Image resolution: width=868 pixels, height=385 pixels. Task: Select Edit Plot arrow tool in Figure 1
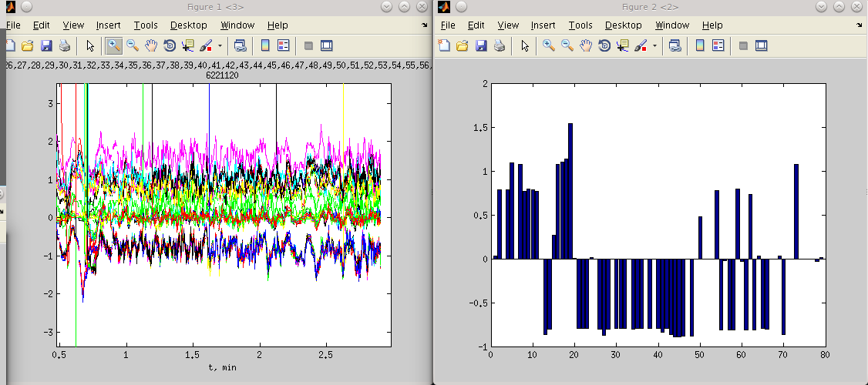[x=90, y=45]
